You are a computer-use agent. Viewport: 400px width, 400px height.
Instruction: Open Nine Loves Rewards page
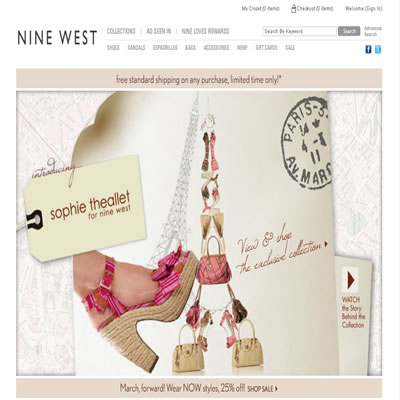pyautogui.click(x=205, y=31)
